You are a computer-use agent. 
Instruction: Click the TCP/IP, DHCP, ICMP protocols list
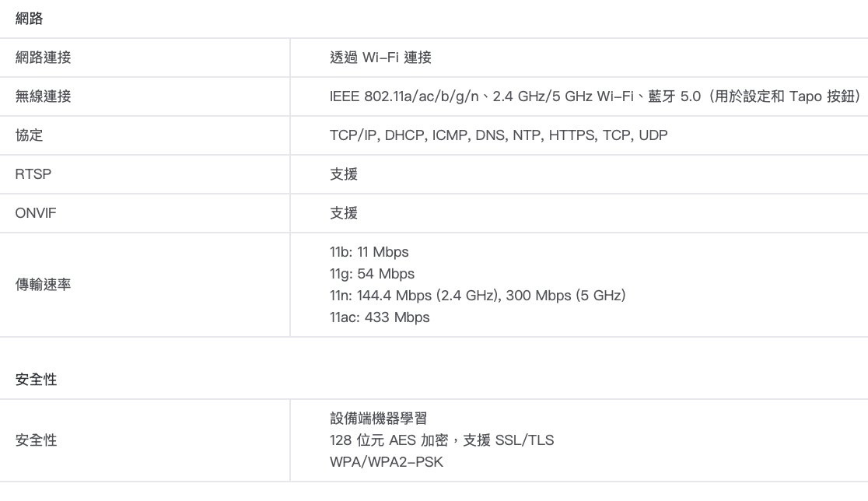coord(499,135)
